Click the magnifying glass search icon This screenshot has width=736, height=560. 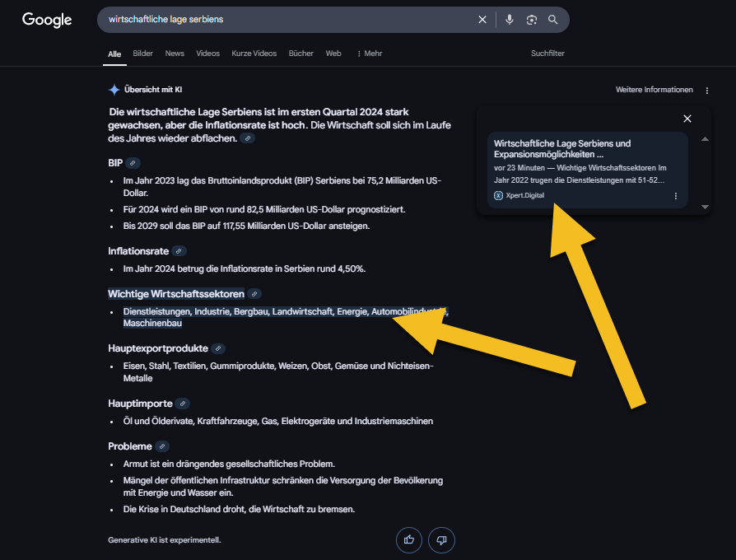click(553, 20)
